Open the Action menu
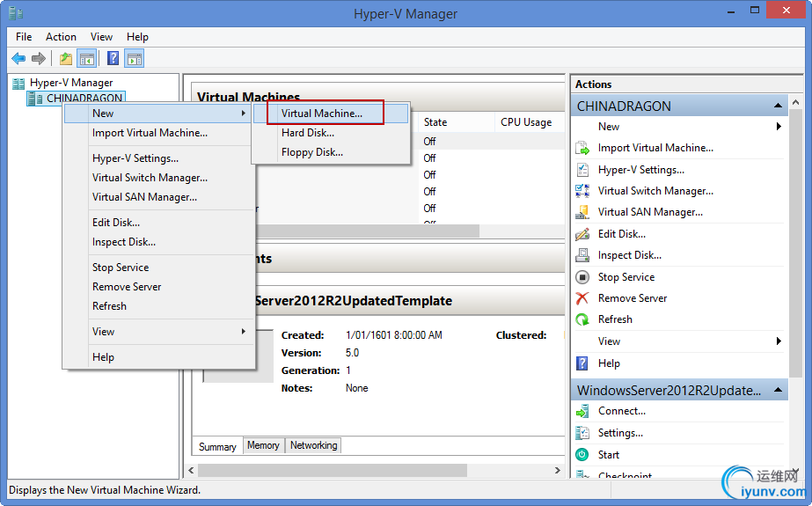Image resolution: width=812 pixels, height=506 pixels. pos(61,37)
